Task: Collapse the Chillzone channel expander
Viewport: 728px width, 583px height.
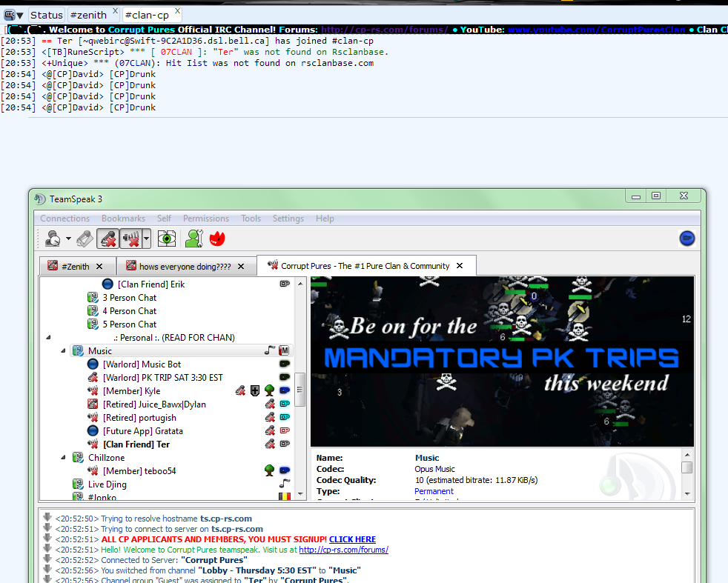Action: (x=63, y=458)
